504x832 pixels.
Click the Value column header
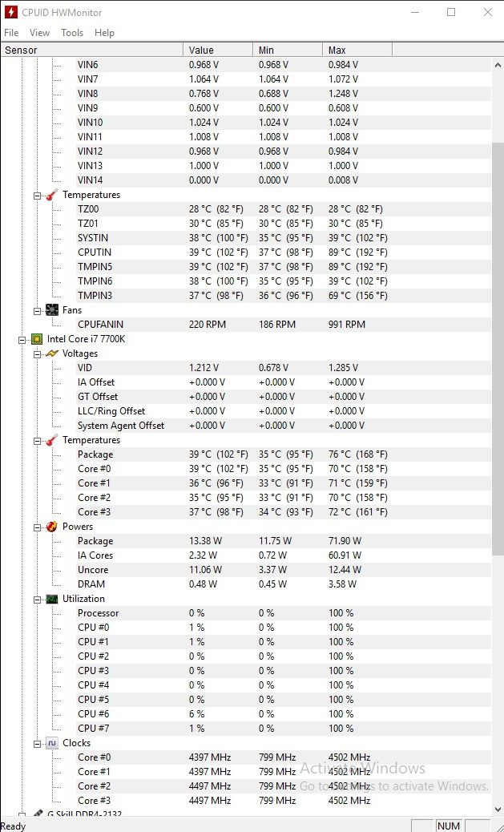tap(218, 50)
